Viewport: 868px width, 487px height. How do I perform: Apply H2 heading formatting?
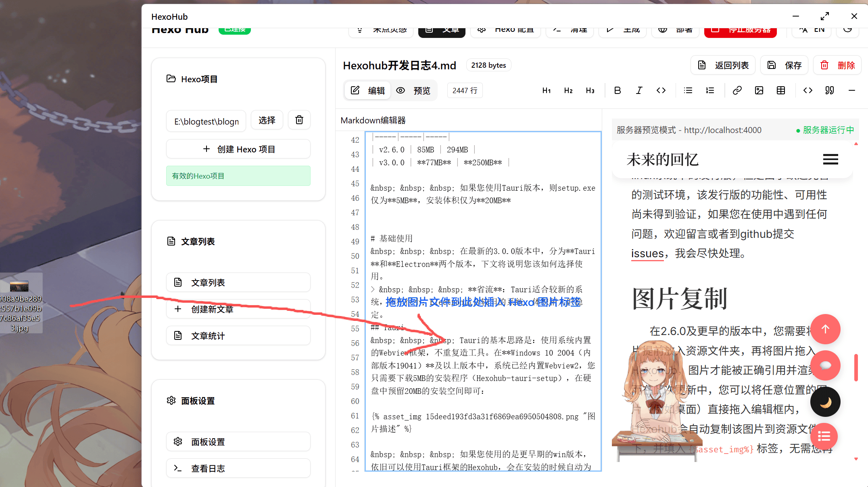coord(568,90)
